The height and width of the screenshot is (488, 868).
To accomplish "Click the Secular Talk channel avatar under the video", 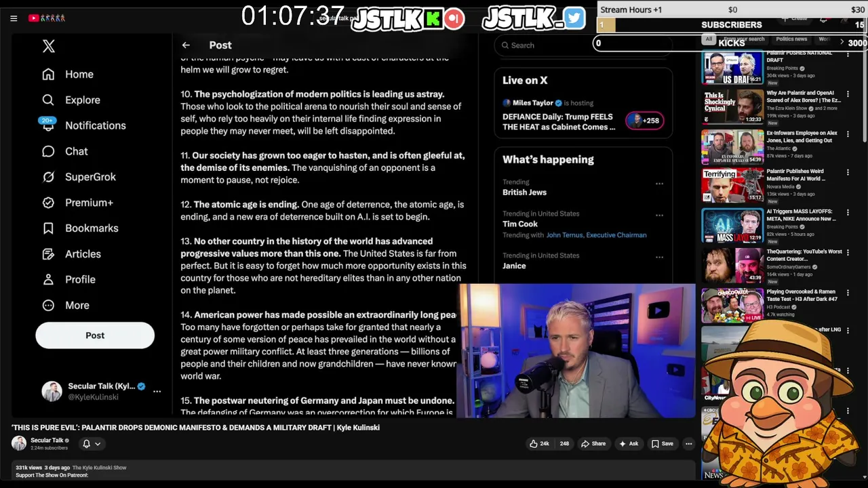I will tap(19, 443).
